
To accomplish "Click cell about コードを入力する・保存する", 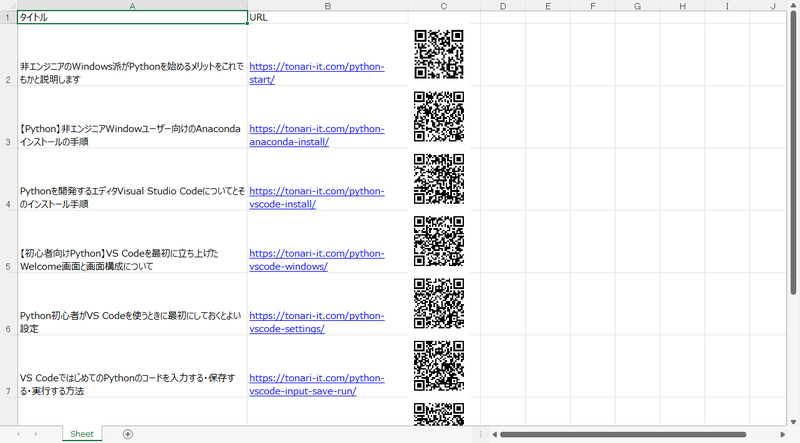I will coord(132,366).
